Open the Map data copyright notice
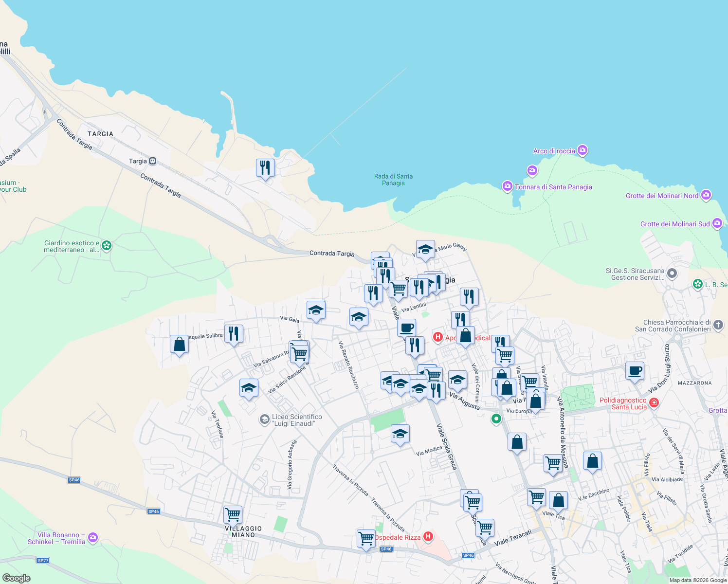728x584 pixels. tap(697, 580)
